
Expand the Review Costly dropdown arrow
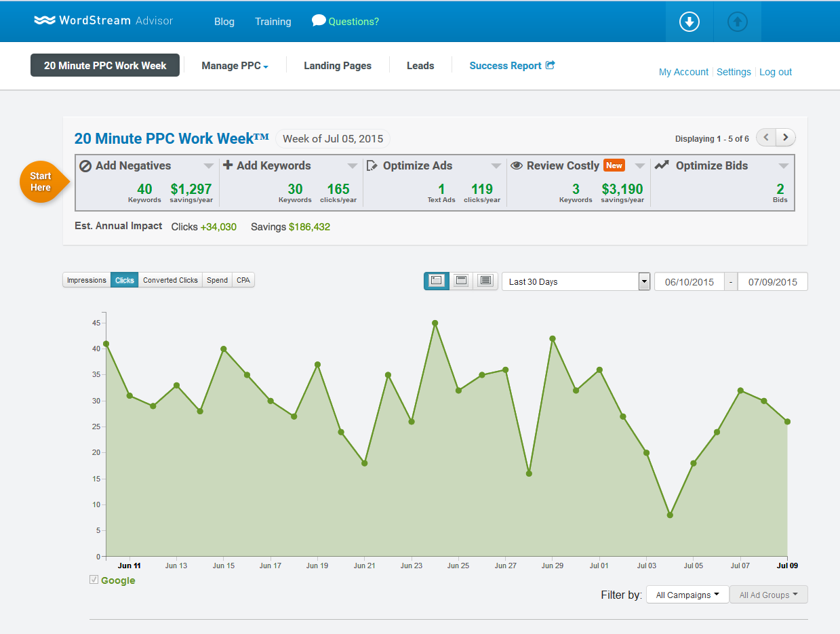[640, 166]
